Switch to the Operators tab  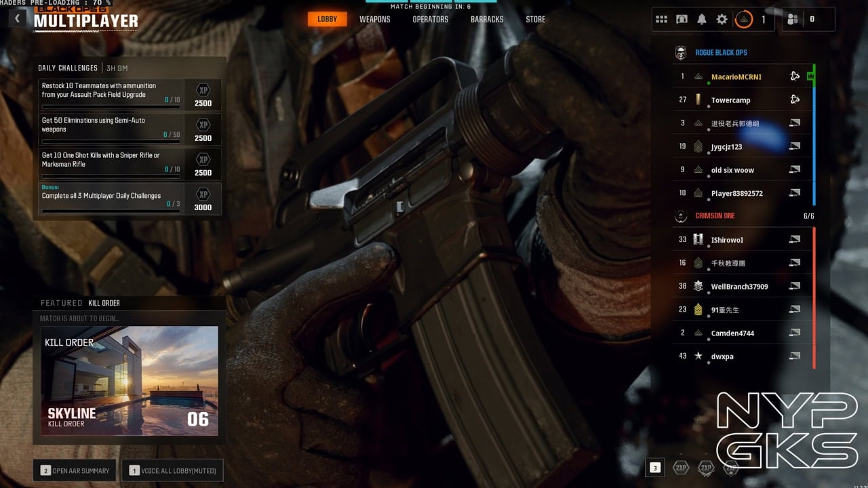[430, 19]
